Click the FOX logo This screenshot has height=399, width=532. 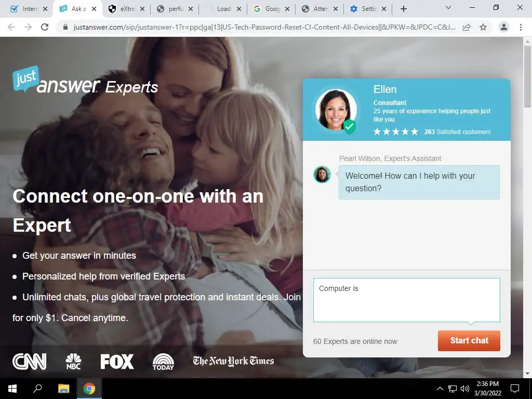click(x=117, y=362)
